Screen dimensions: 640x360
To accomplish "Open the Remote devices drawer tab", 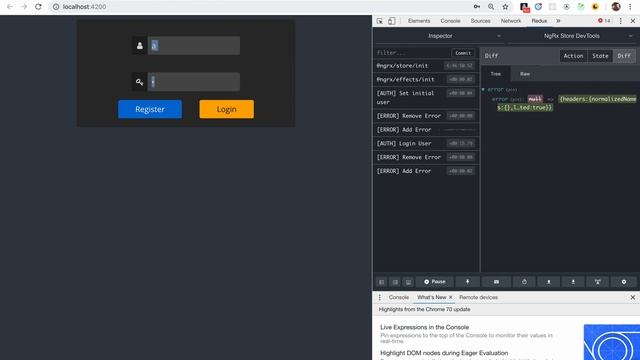I will click(x=478, y=298).
